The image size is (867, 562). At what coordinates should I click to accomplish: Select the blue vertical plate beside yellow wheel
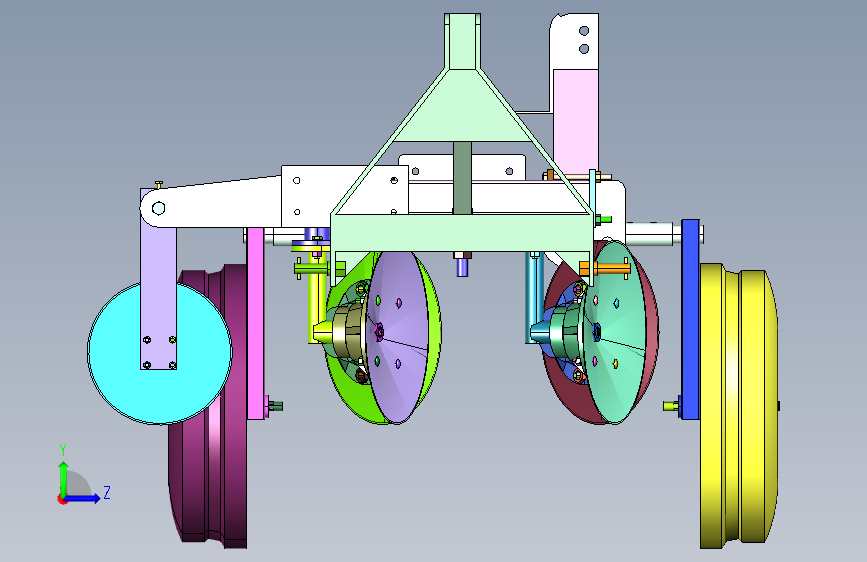click(690, 319)
